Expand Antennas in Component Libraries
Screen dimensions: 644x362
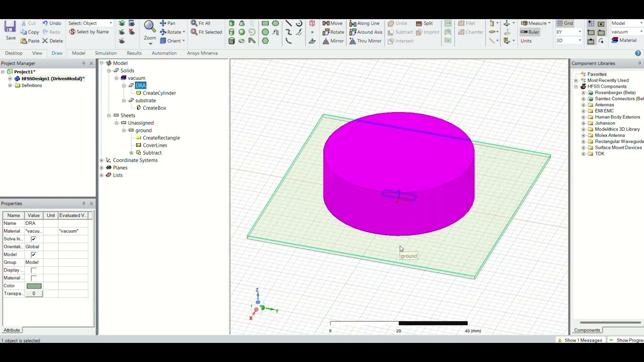(x=584, y=105)
